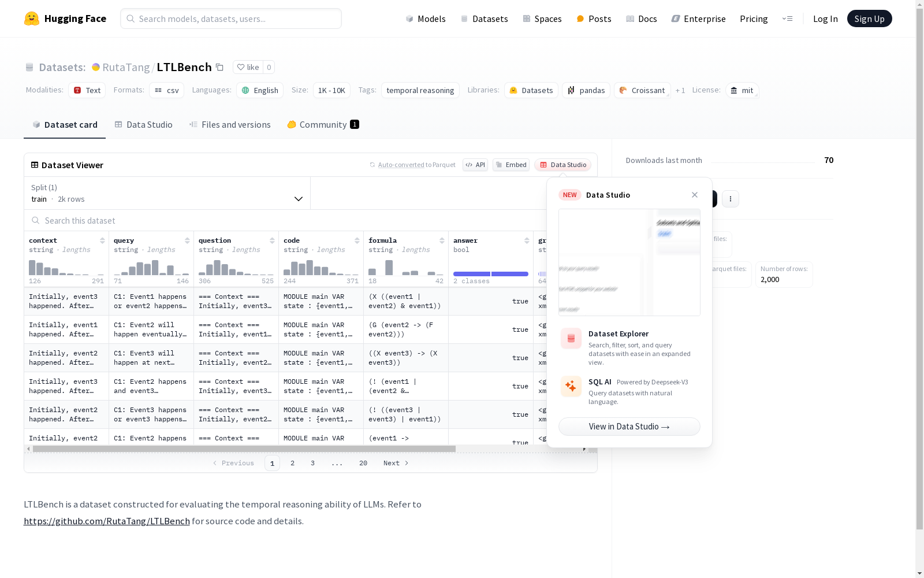This screenshot has height=578, width=924.
Task: Go to Spaces
Action: click(x=542, y=18)
